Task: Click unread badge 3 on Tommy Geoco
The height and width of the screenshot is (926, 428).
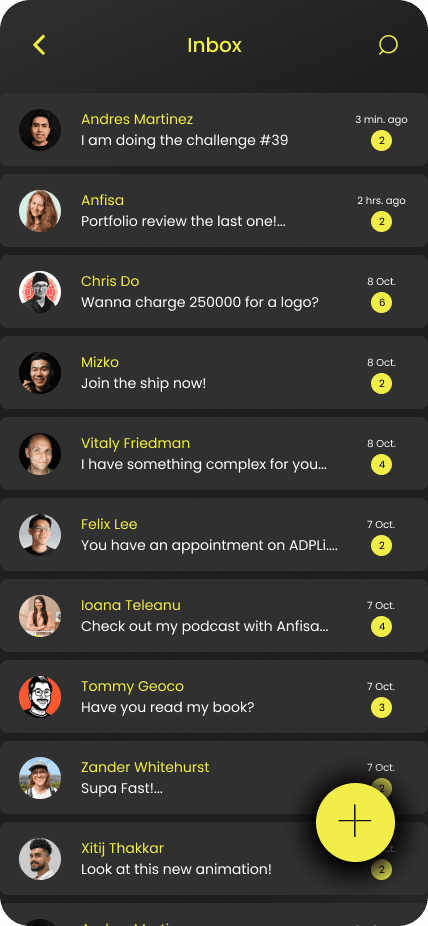Action: [x=381, y=708]
